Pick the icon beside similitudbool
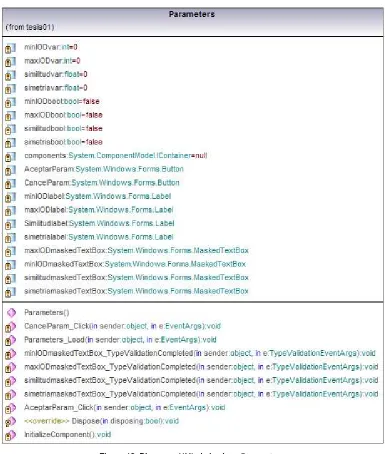Image resolution: width=385 pixels, height=454 pixels. (x=10, y=129)
